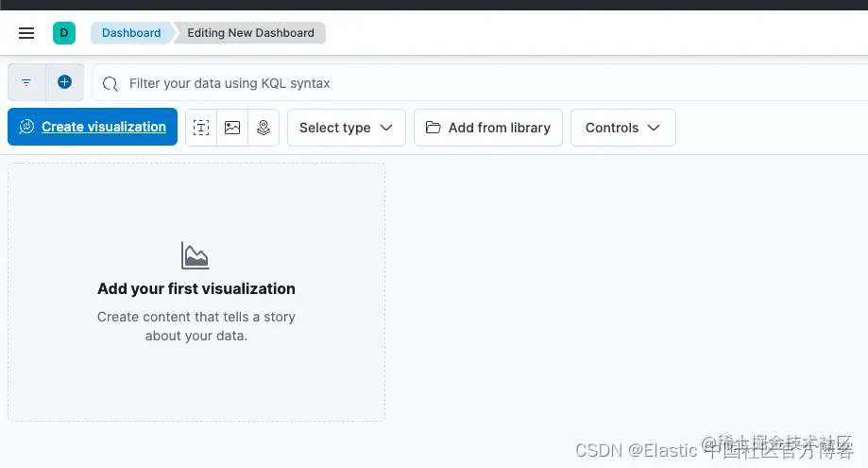The image size is (868, 468).
Task: Add an image panel to dashboard
Action: pos(232,128)
